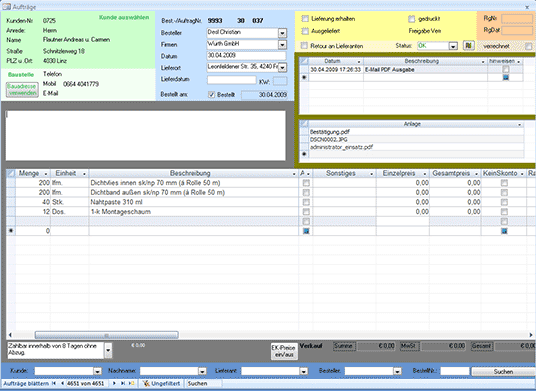Click left arrow of horizontal scrollbar

10,335
